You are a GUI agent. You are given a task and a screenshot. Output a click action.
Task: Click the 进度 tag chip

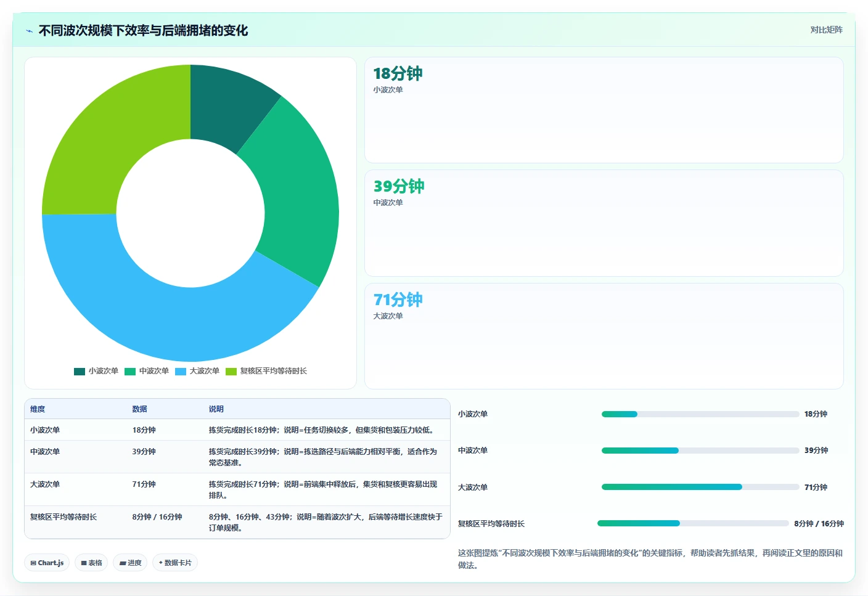[x=130, y=563]
